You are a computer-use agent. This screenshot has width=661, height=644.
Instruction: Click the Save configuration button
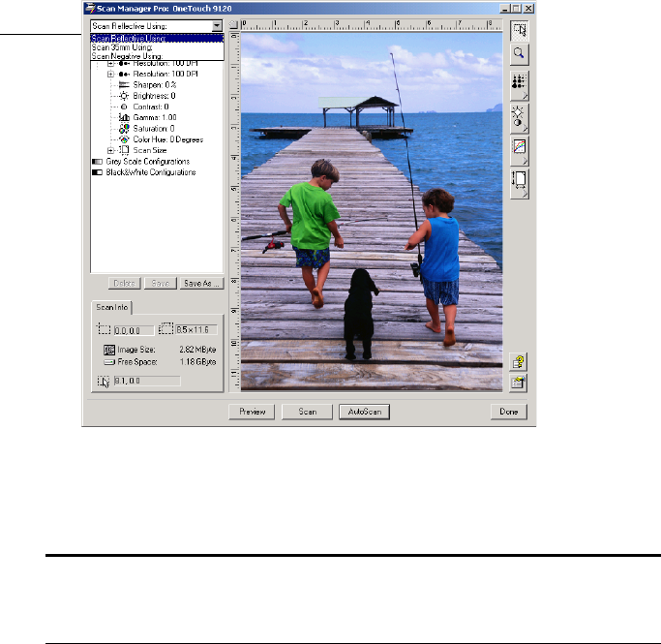[161, 284]
